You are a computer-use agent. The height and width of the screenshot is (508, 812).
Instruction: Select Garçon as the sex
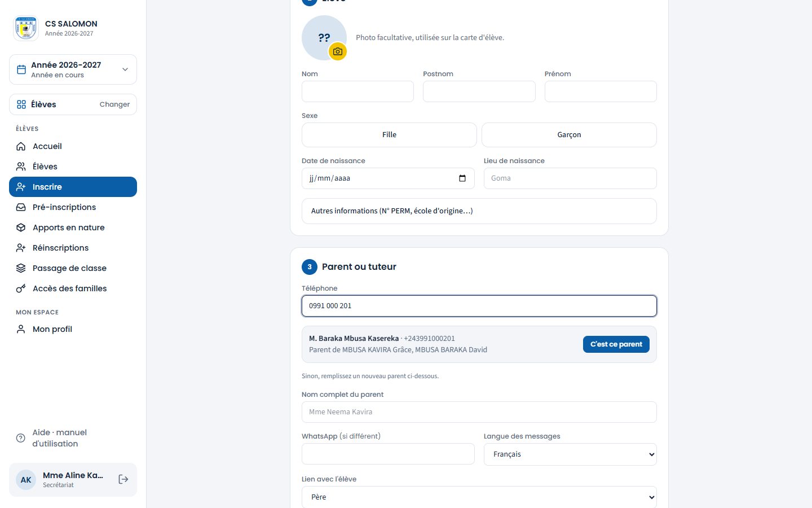click(x=569, y=135)
